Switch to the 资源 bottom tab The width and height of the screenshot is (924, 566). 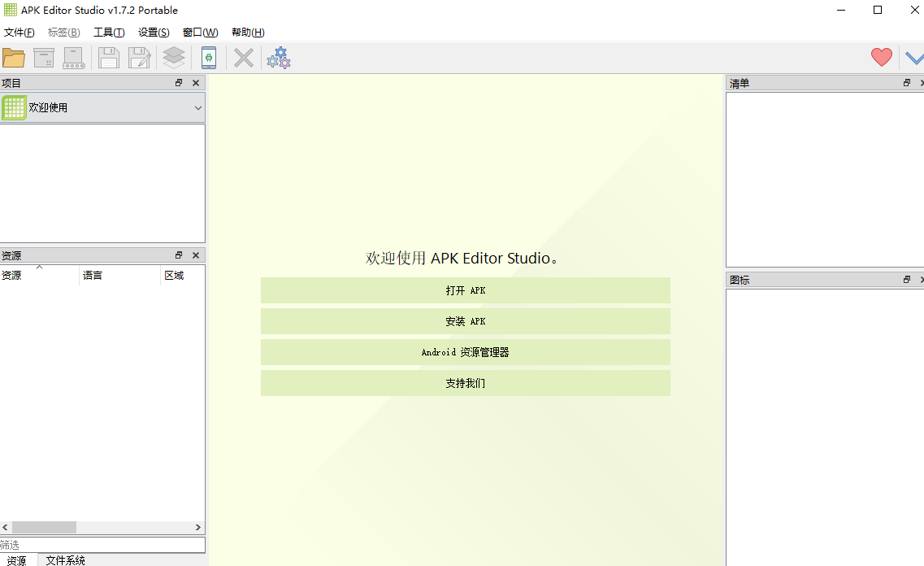(x=17, y=560)
